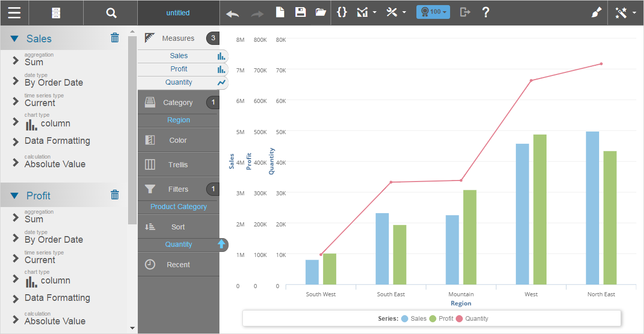Toggle Quantity sort direction arrow
Image resolution: width=644 pixels, height=334 pixels.
(x=221, y=244)
